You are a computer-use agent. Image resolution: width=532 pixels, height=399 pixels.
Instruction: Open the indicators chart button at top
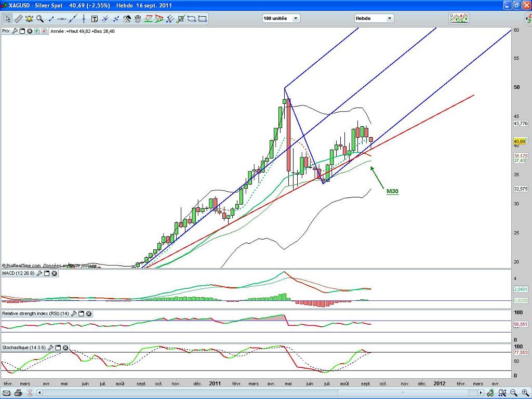[458, 18]
